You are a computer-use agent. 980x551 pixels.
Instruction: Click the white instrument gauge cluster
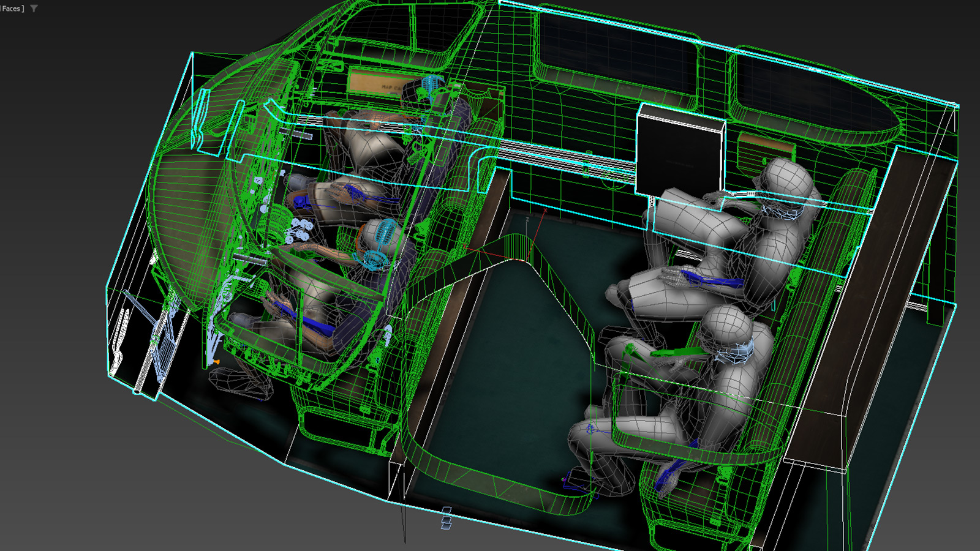pos(299,230)
